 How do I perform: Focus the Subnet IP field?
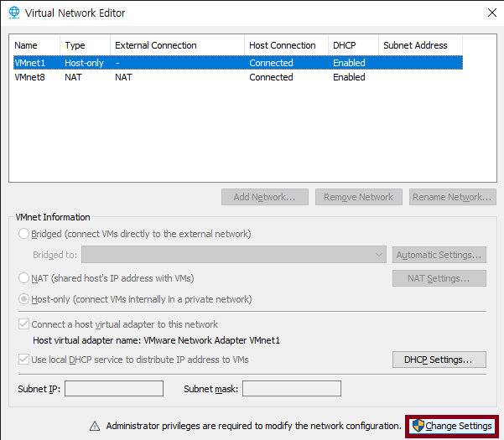pyautogui.click(x=114, y=389)
